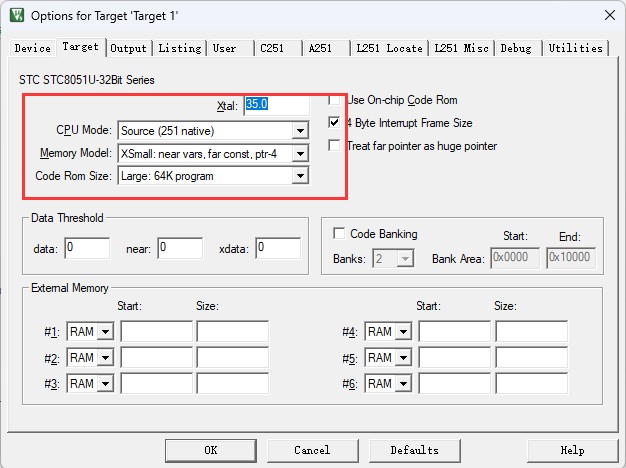Open the C251 tab
626x468 pixels.
click(x=275, y=48)
